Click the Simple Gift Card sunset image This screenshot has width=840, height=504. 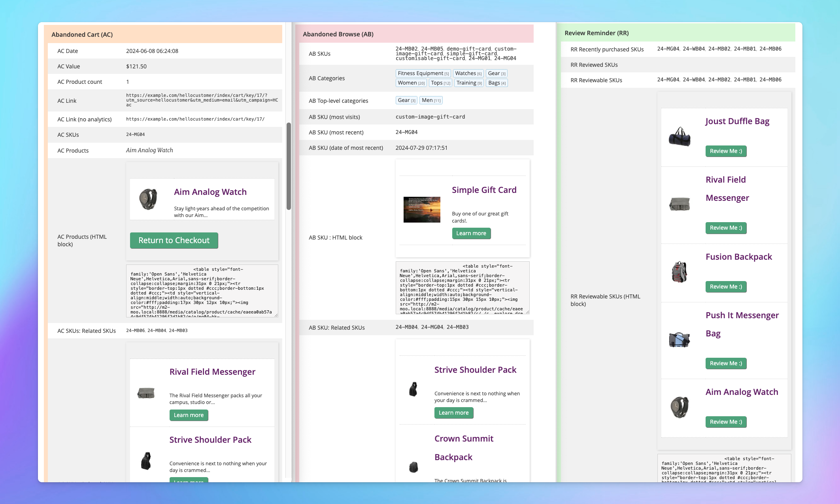pyautogui.click(x=422, y=210)
